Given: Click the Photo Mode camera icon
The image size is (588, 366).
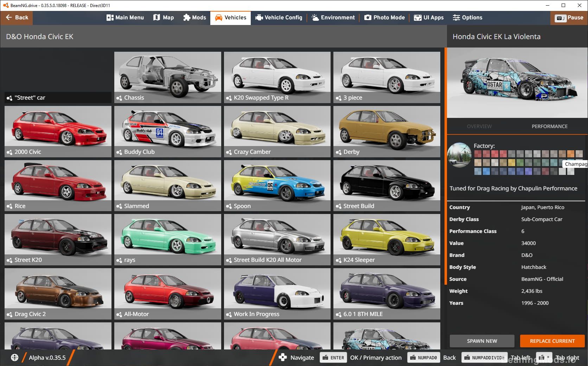Looking at the screenshot, I should tap(367, 18).
